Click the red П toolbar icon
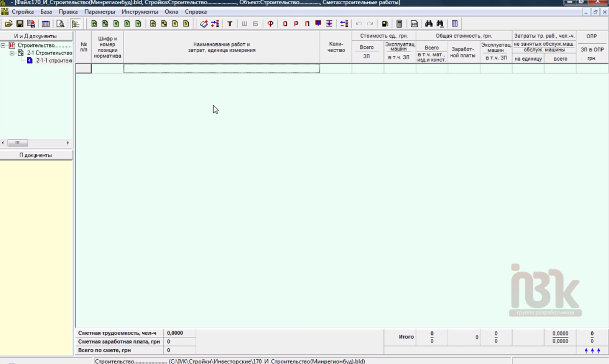 [307, 24]
